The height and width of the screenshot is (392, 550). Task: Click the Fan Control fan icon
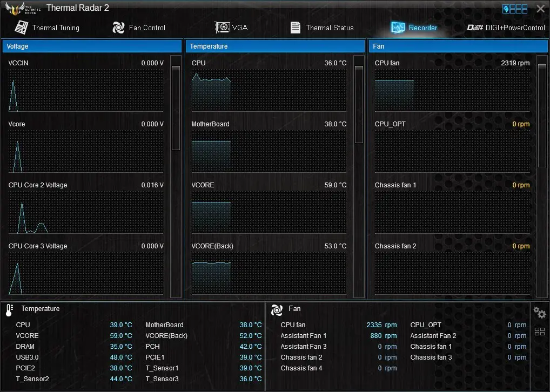(x=118, y=28)
